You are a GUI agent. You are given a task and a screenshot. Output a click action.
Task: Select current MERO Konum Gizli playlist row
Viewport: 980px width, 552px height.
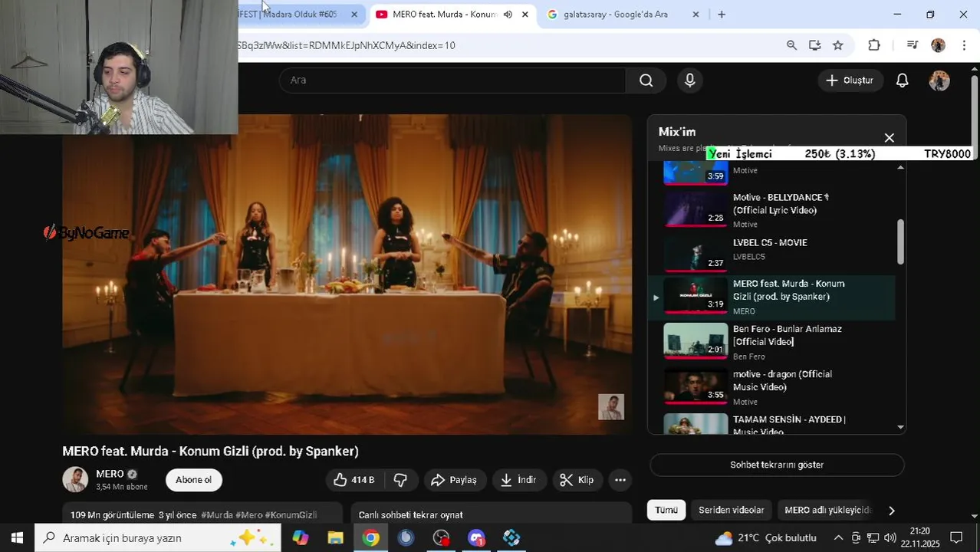[x=772, y=297]
